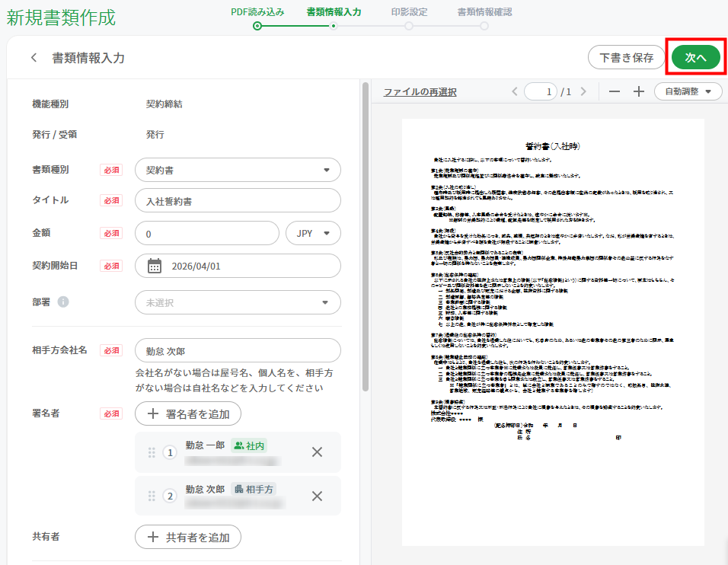Viewport: 728px width, 565px height.
Task: Click the 新規書類作成 page title
Action: pos(61,18)
